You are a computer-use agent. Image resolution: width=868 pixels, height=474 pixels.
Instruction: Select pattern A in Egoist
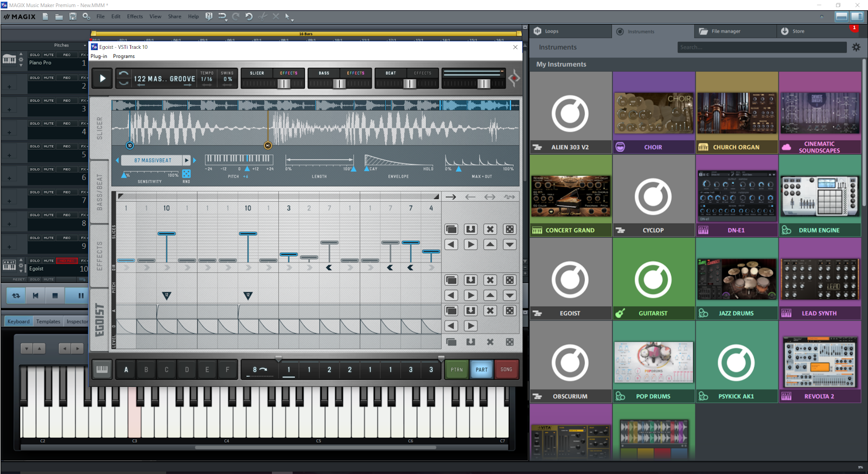coord(126,369)
